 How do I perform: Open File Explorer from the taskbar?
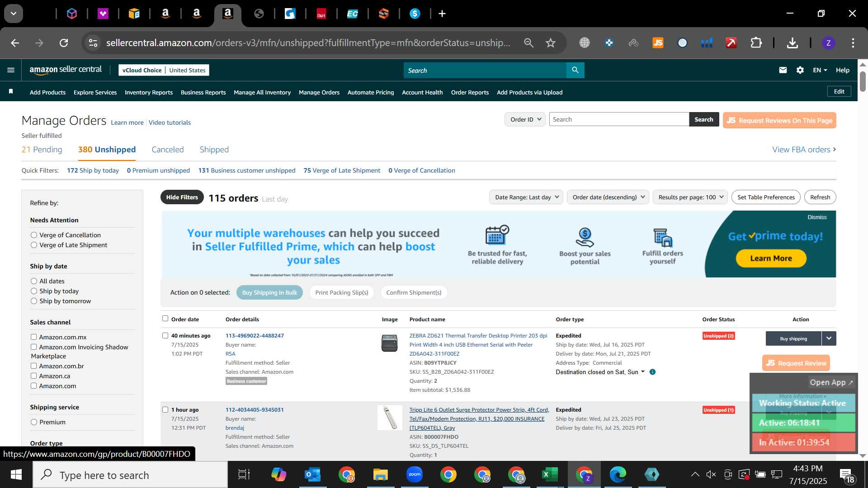(x=380, y=474)
